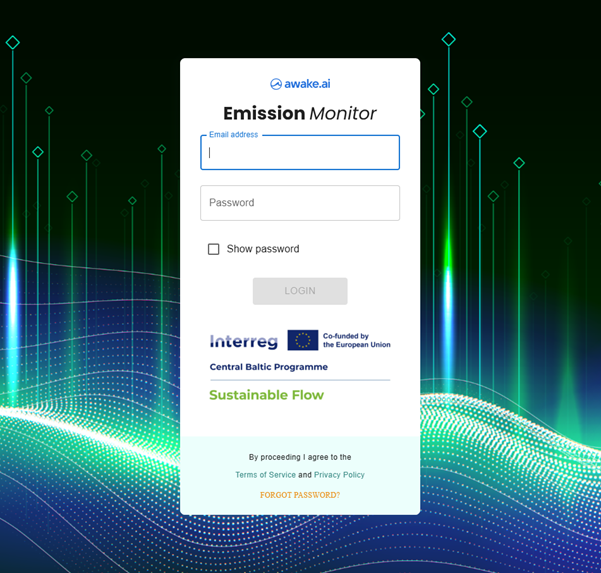The height and width of the screenshot is (573, 601).
Task: Click the Emission Monitor heading
Action: (x=300, y=113)
